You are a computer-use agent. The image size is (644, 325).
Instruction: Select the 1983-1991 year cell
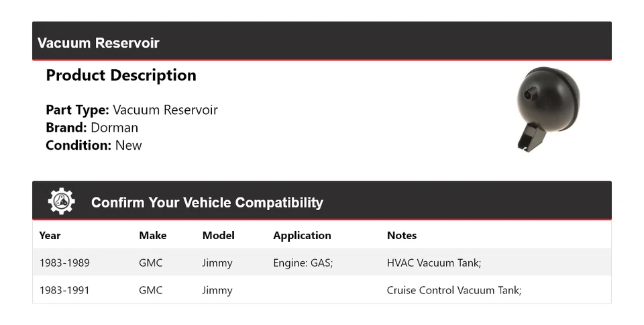pos(64,290)
